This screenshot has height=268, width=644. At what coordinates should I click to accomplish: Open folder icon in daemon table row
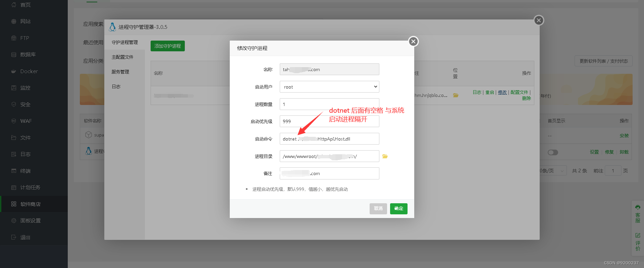pyautogui.click(x=456, y=95)
